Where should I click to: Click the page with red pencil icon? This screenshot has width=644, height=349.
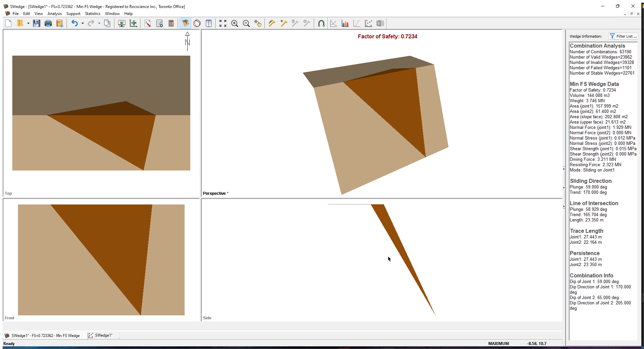click(x=148, y=23)
